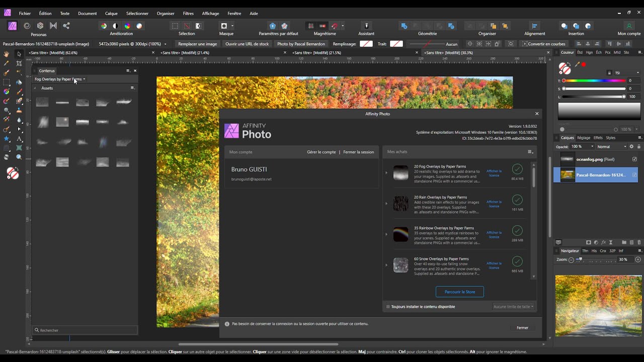Screen dimensions: 644x362
Task: Click Gérer le compte link
Action: pos(321,152)
